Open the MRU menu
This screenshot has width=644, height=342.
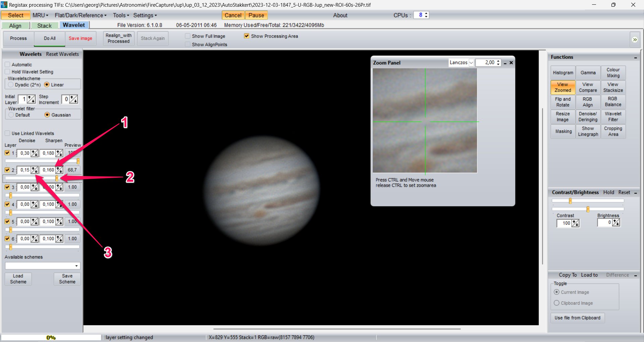tap(40, 15)
